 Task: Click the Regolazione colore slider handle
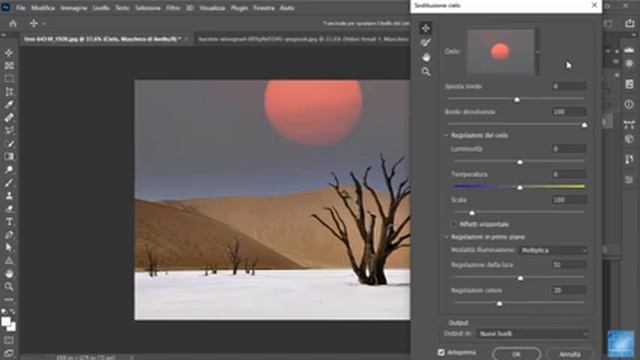499,303
